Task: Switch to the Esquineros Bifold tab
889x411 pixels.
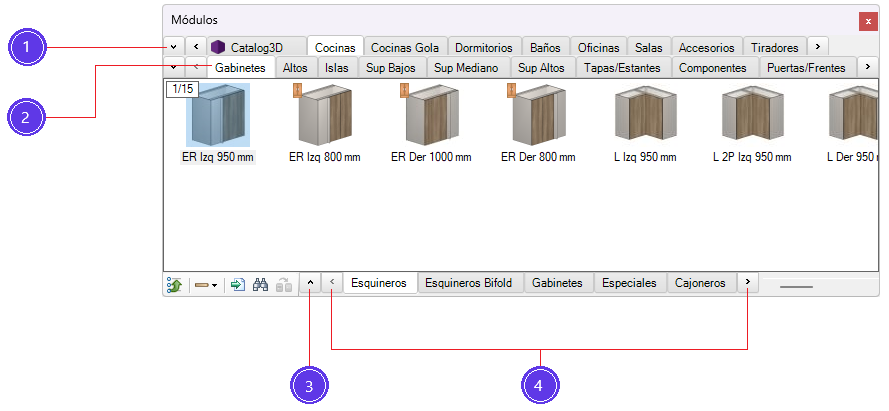Action: pyautogui.click(x=469, y=283)
